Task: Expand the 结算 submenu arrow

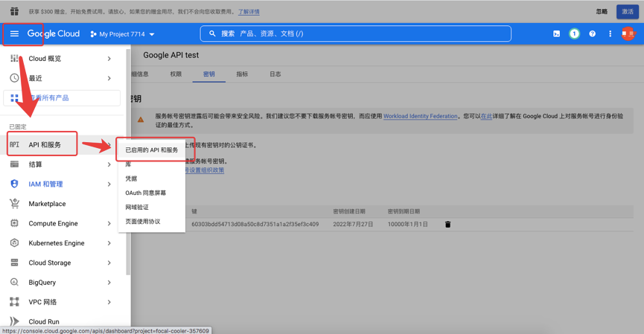Action: pos(109,164)
